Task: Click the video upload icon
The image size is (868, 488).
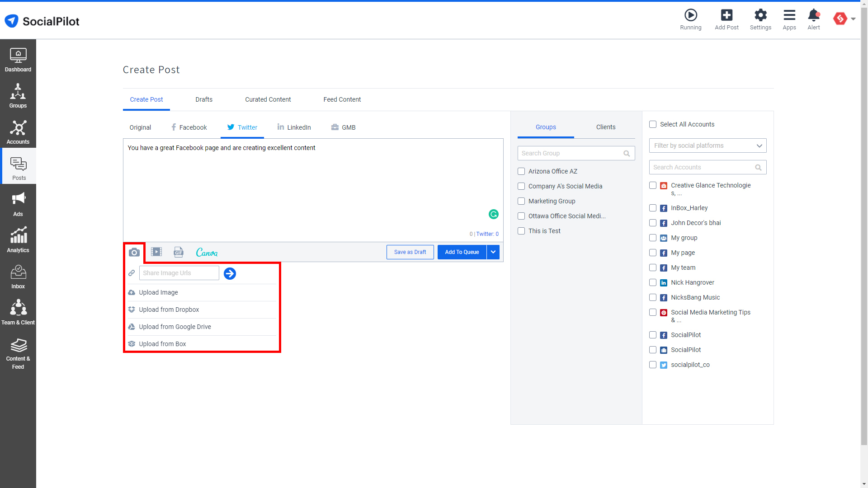Action: point(156,252)
